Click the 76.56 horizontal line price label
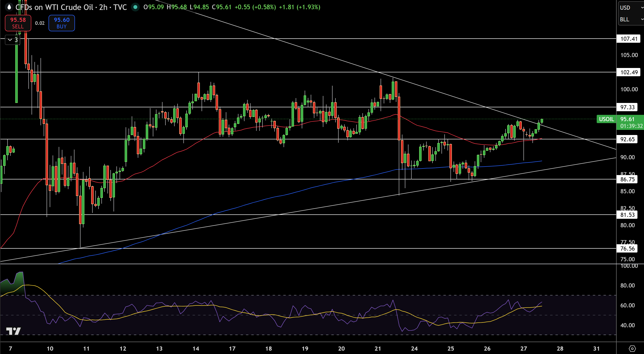Screen dimensions: 644x354 (x=627, y=249)
